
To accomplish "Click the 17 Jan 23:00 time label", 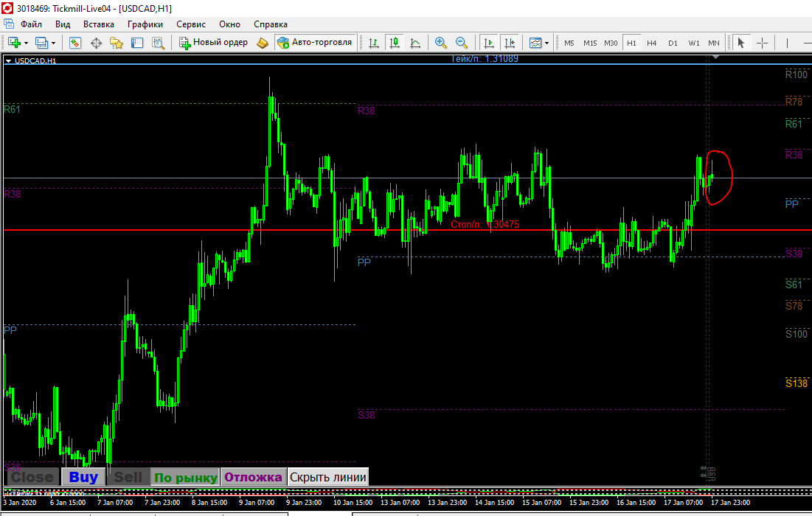I will [730, 502].
